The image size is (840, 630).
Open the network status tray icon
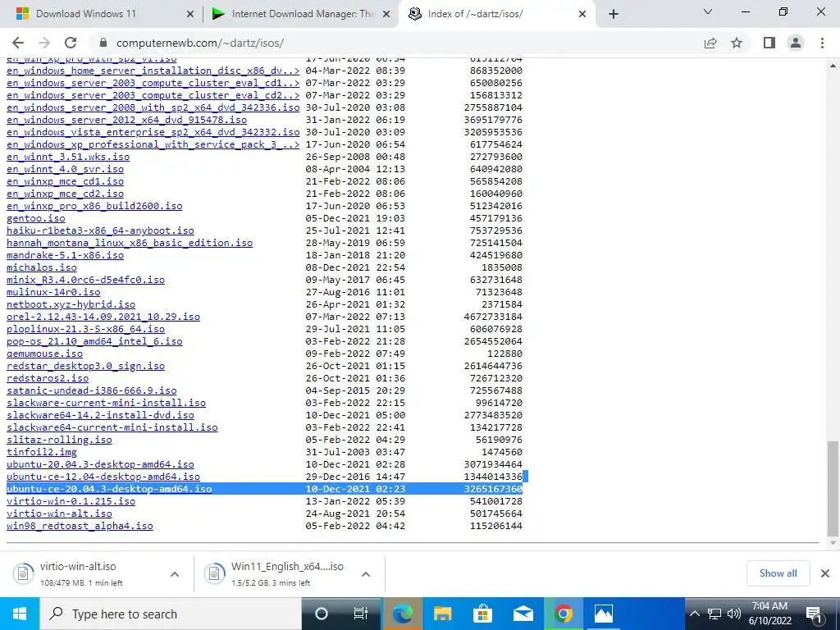pyautogui.click(x=714, y=614)
